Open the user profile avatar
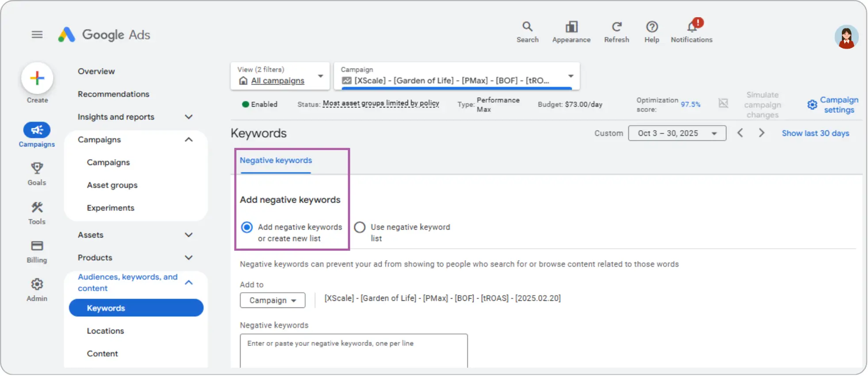The height and width of the screenshot is (376, 868). click(x=846, y=37)
